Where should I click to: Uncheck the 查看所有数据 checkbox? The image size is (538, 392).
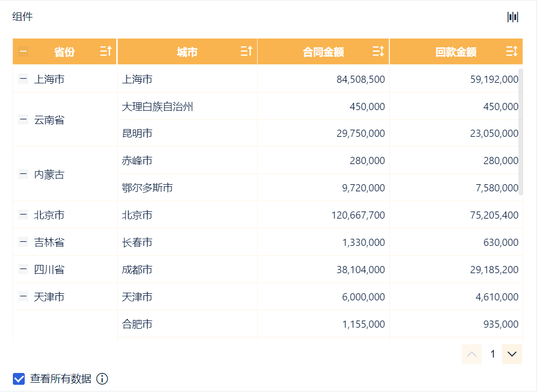19,379
